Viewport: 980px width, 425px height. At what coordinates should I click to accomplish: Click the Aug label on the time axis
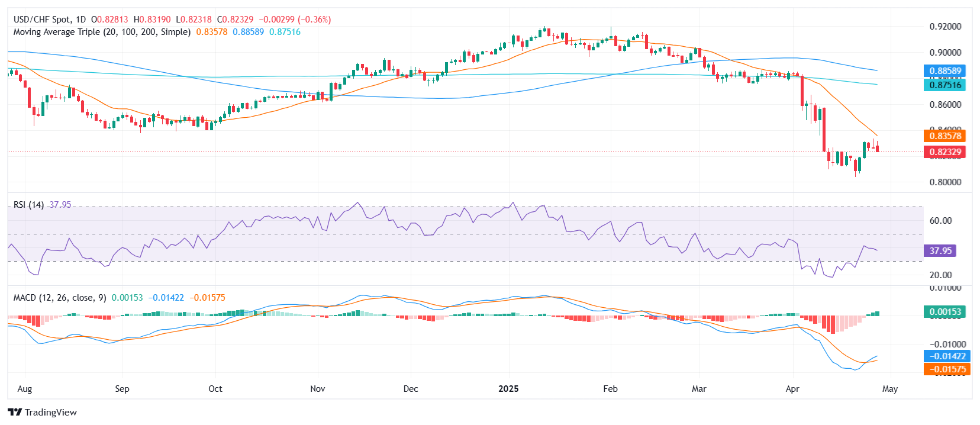click(25, 389)
